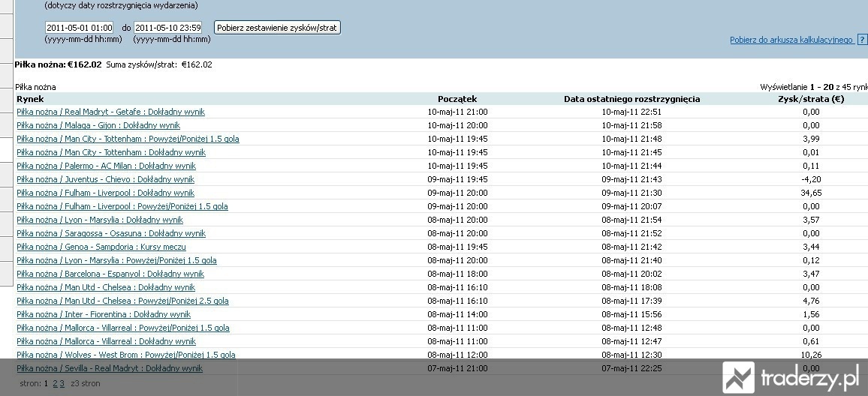Open Wolves - West Brom Powyżej/Poniżej 1.5 gola

tap(125, 355)
